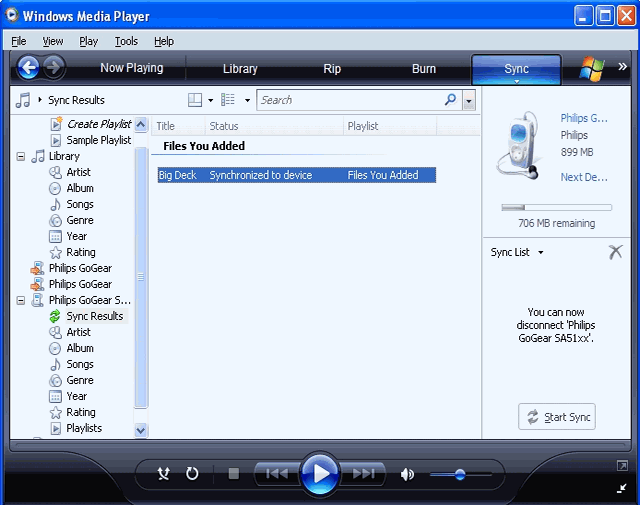Turn repeat on
This screenshot has width=640, height=505.
tap(192, 474)
